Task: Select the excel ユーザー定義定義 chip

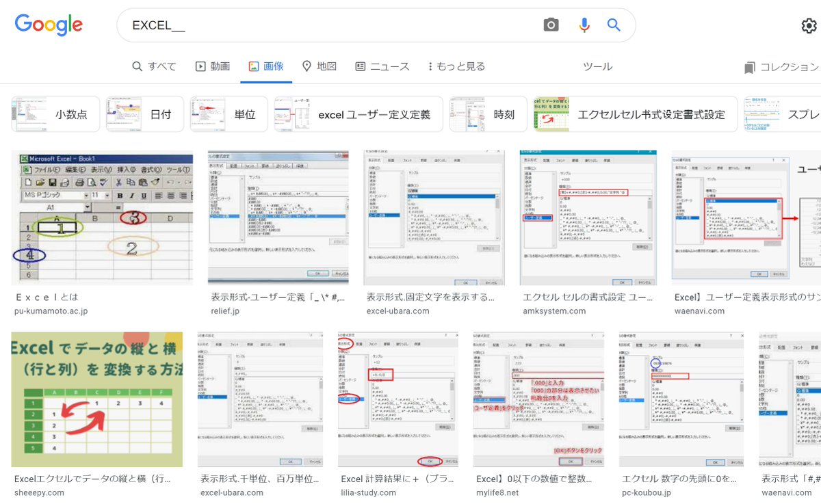Action: [x=359, y=114]
